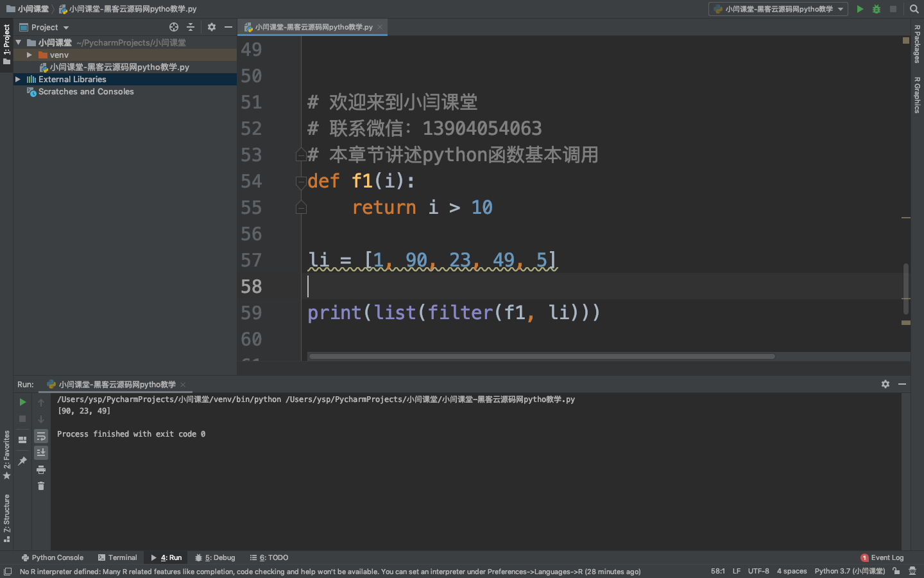Viewport: 924px width, 578px height.
Task: Fold the f1 function at line 54
Action: [301, 182]
